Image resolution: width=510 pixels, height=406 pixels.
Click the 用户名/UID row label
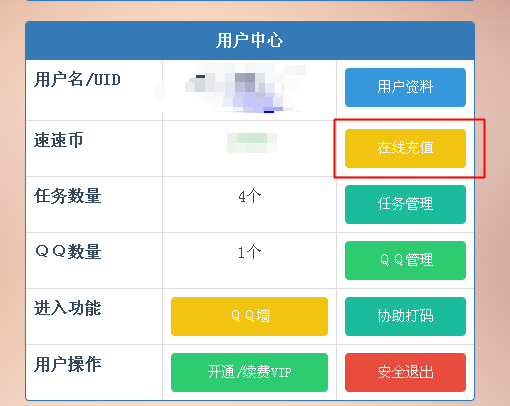click(77, 80)
